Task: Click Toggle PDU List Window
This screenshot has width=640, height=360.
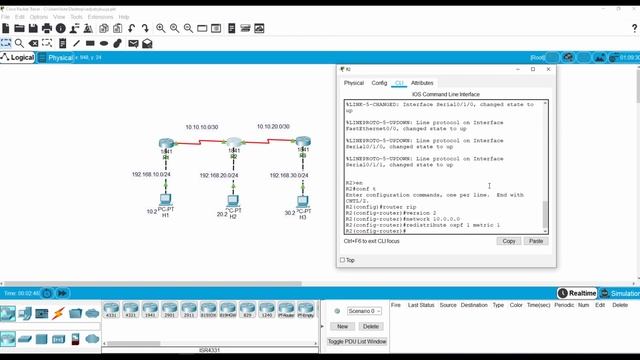Action: (x=357, y=341)
